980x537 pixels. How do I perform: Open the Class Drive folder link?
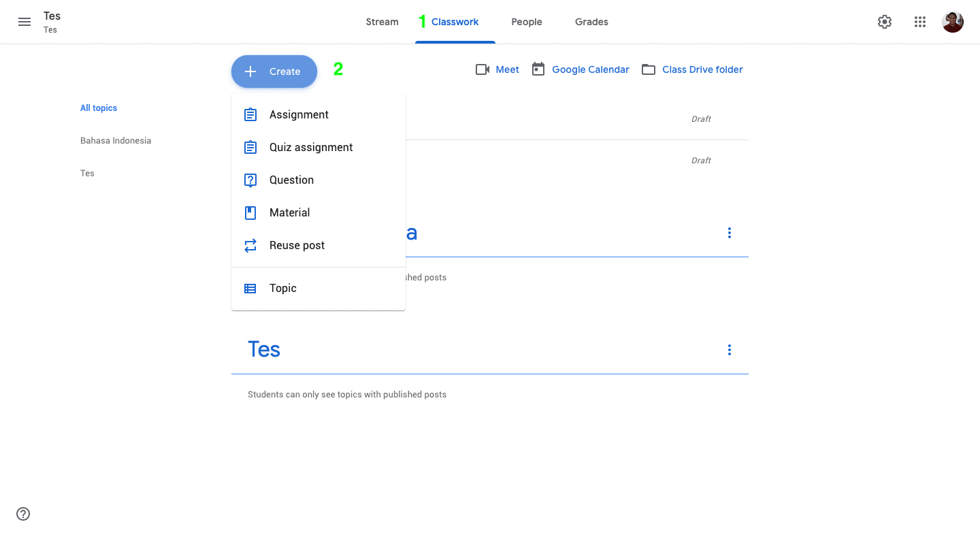(702, 69)
